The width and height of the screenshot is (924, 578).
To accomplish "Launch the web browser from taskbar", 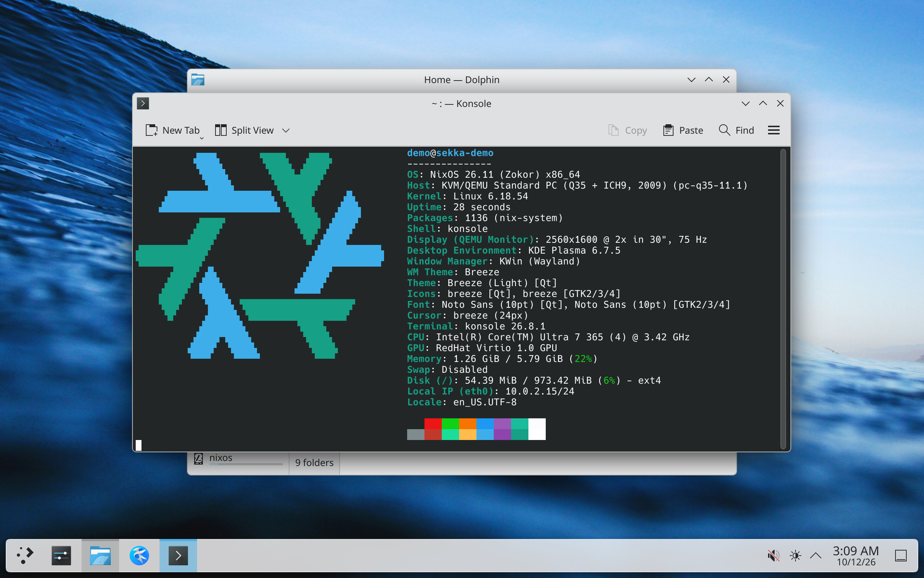I will (x=139, y=556).
